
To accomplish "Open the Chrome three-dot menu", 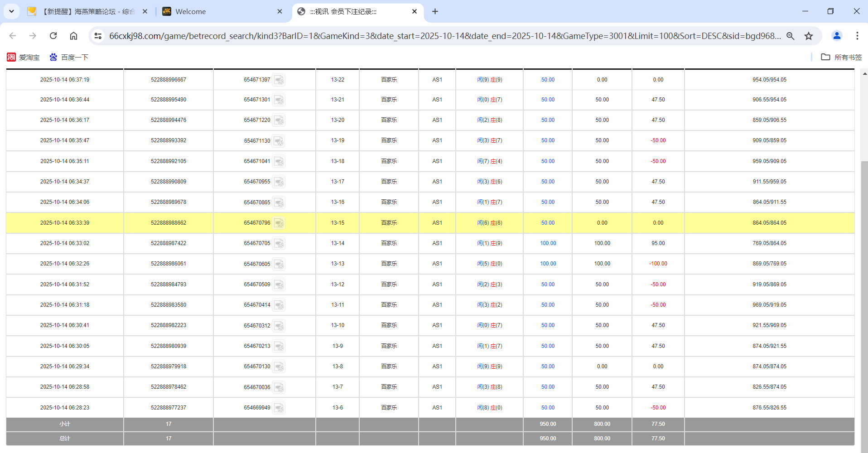I will click(857, 36).
